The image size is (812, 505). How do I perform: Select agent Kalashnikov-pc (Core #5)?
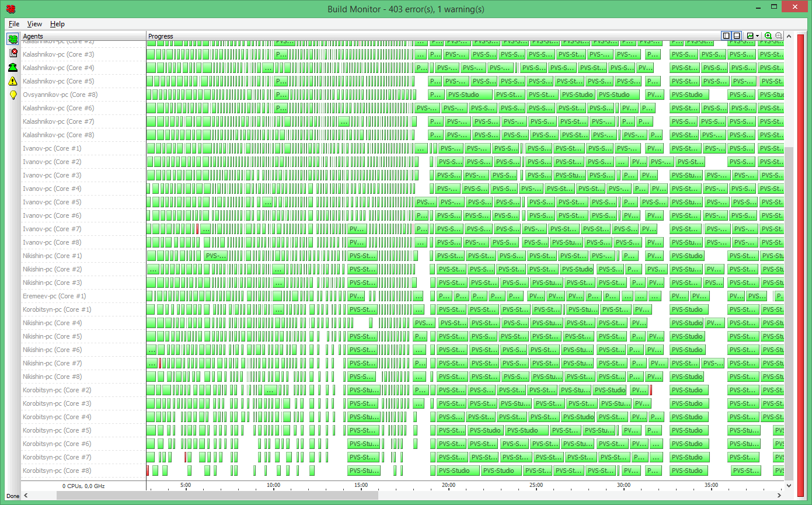pos(58,81)
